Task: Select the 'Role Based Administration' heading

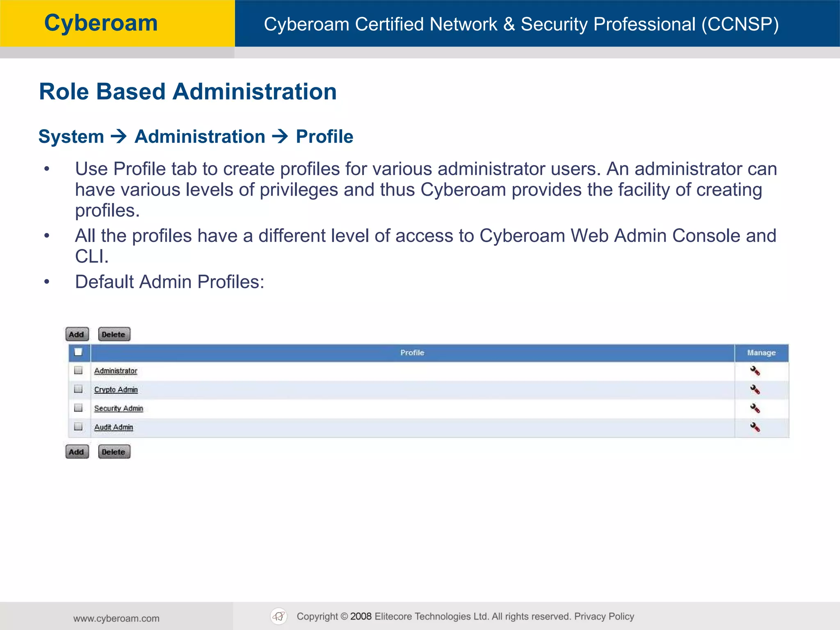Action: tap(188, 91)
